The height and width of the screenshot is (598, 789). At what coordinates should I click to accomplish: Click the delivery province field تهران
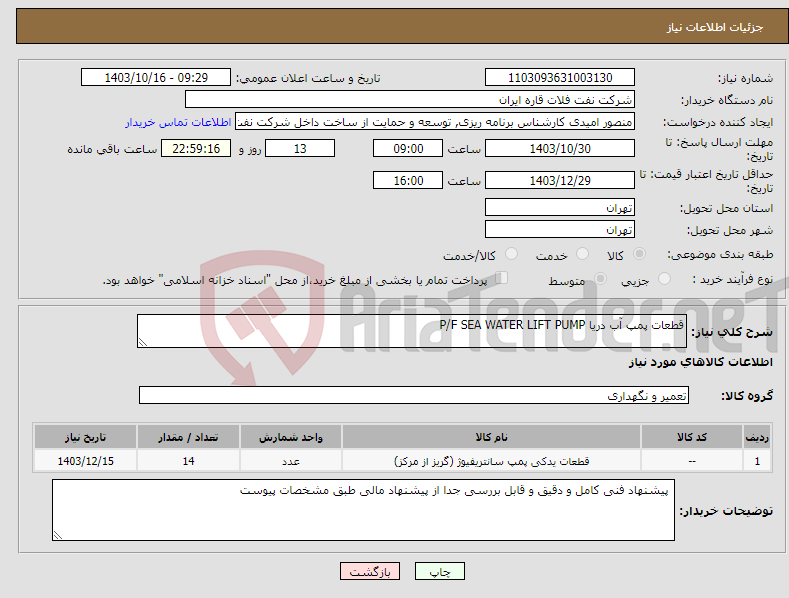point(560,207)
